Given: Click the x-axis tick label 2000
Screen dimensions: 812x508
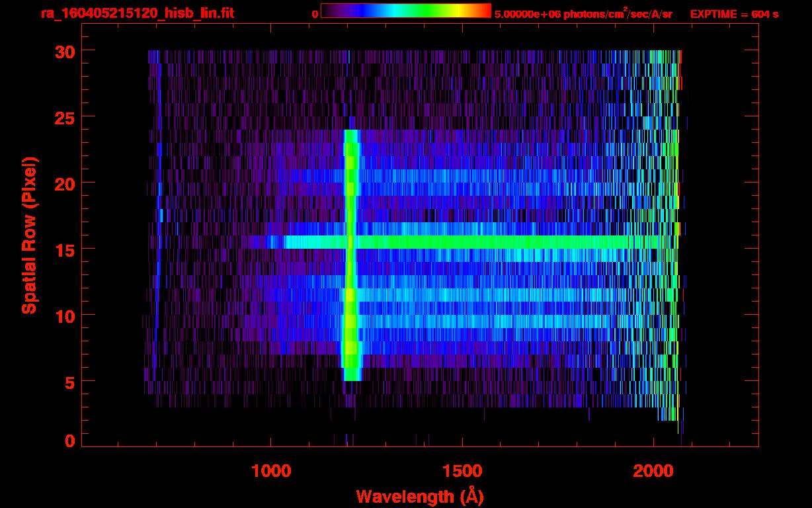Looking at the screenshot, I should 653,471.
